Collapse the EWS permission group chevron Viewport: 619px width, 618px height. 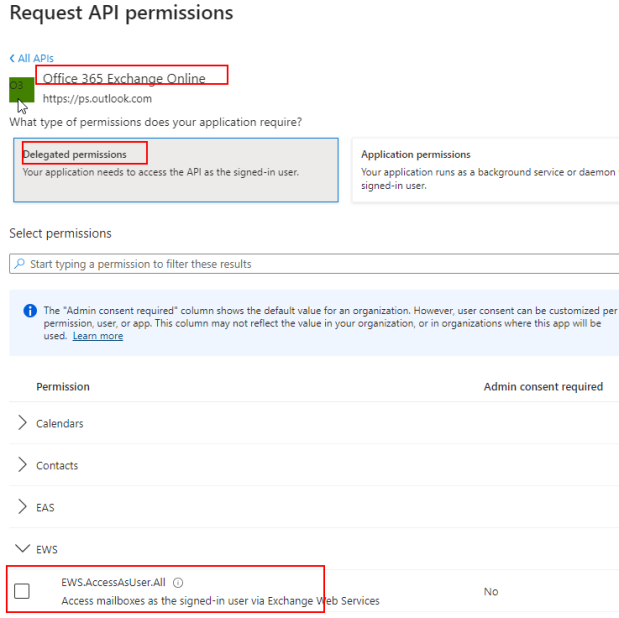click(23, 549)
